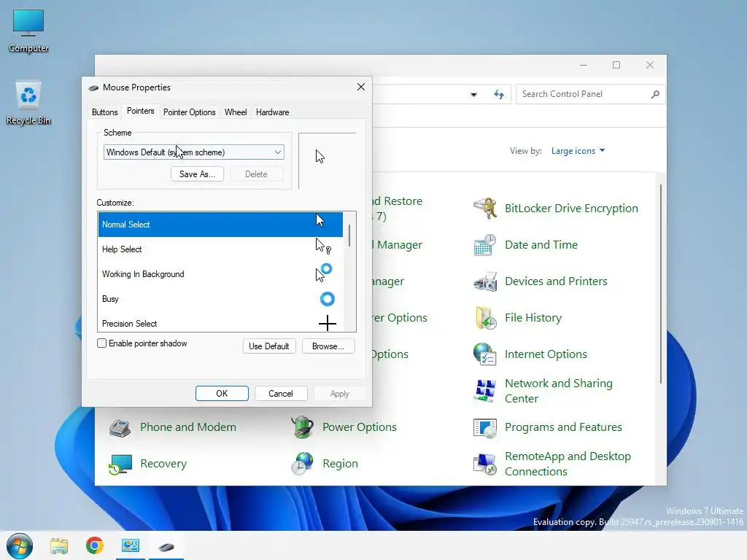The image size is (747, 560).
Task: Open the Region globe icon
Action: point(303,464)
